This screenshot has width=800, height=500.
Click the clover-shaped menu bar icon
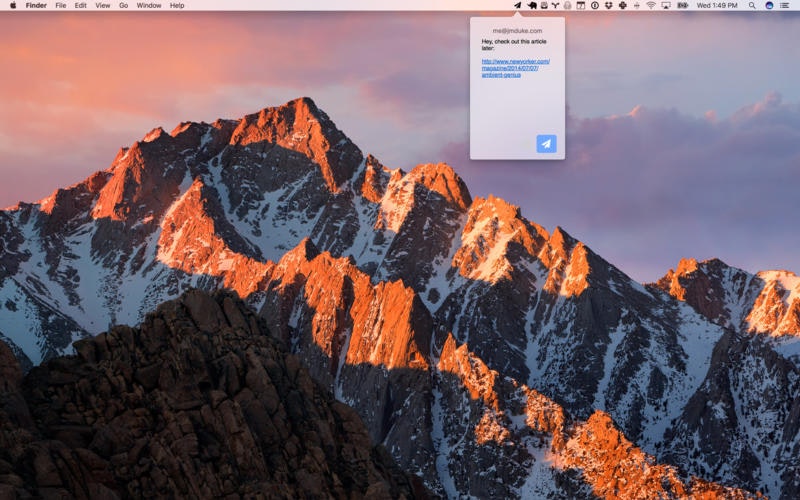click(622, 5)
